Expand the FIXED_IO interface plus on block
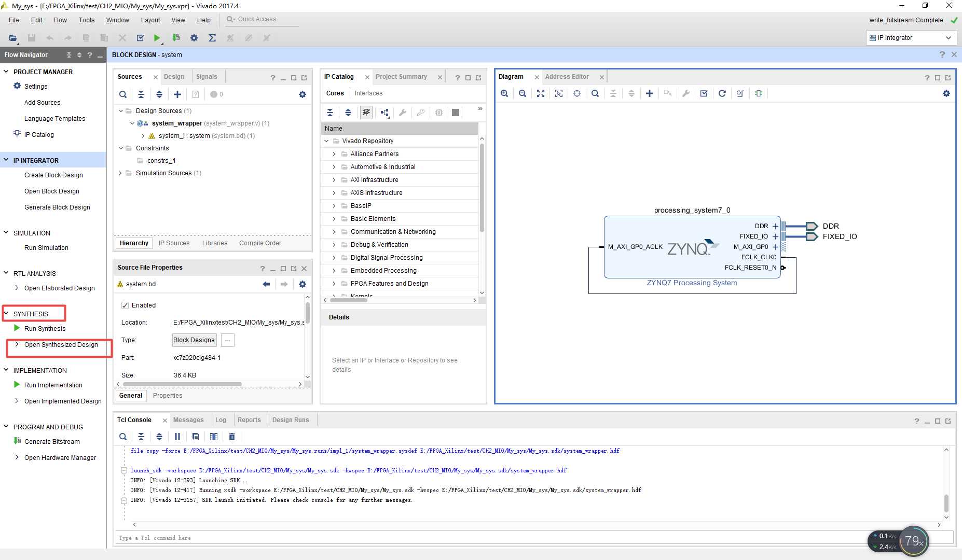Viewport: 962px width, 560px height. (x=775, y=236)
